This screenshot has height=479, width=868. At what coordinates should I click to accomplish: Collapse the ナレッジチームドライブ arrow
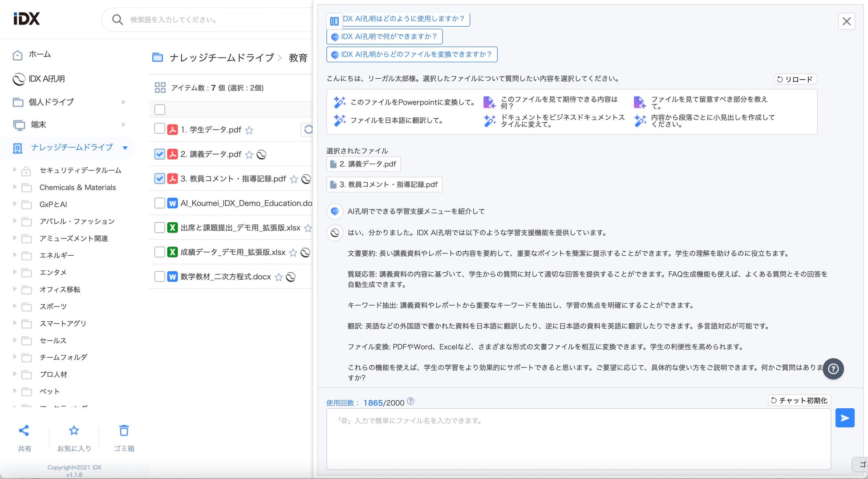point(125,148)
